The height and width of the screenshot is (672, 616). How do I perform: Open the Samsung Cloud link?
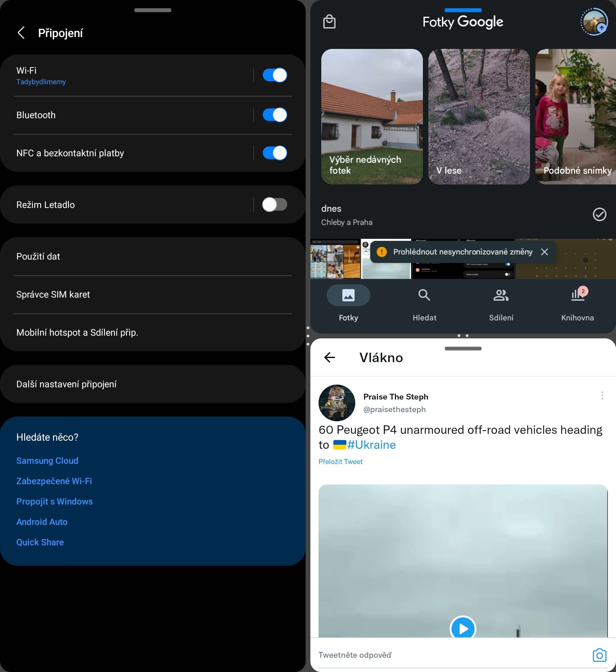coord(47,461)
